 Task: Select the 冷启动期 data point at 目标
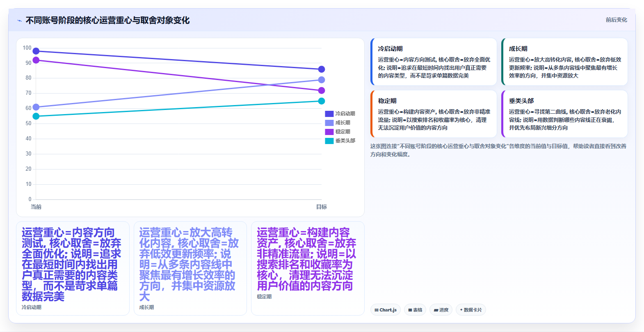tap(322, 69)
